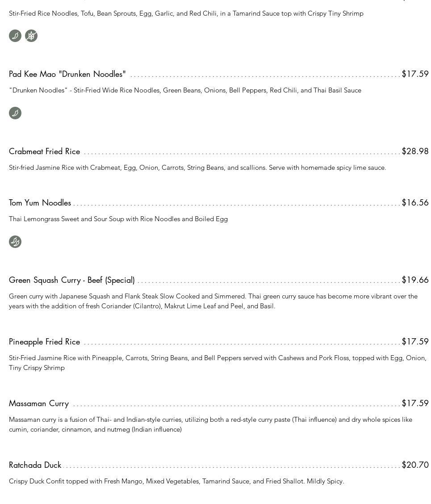Screen dimensions: 431x504
Task: Choose Green Squash Curry - Beef (Special)
Action: (x=72, y=280)
